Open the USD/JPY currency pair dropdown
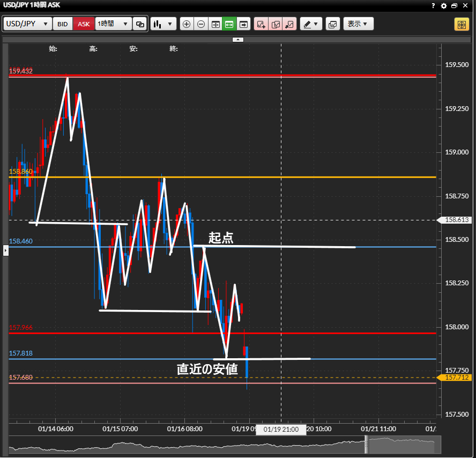Viewport: 476px width, 458px height. pyautogui.click(x=28, y=24)
